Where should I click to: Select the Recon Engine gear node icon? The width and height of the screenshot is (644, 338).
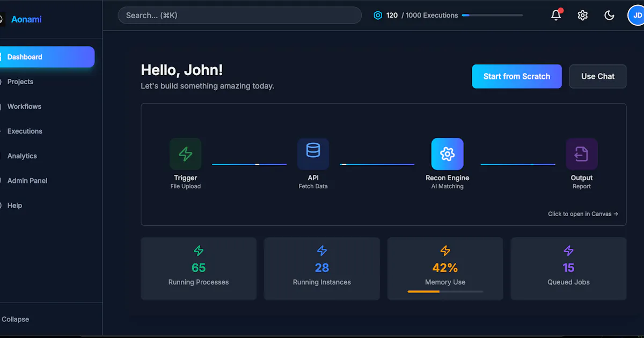pos(447,154)
